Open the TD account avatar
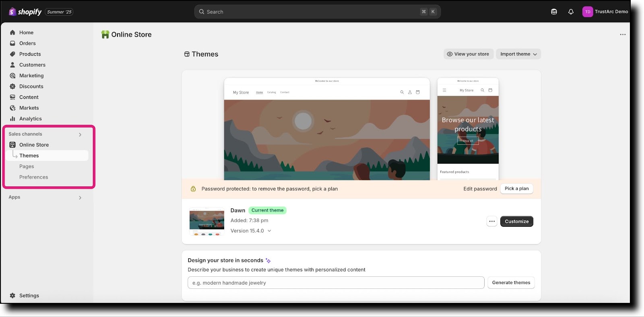Image resolution: width=644 pixels, height=317 pixels. click(x=588, y=12)
